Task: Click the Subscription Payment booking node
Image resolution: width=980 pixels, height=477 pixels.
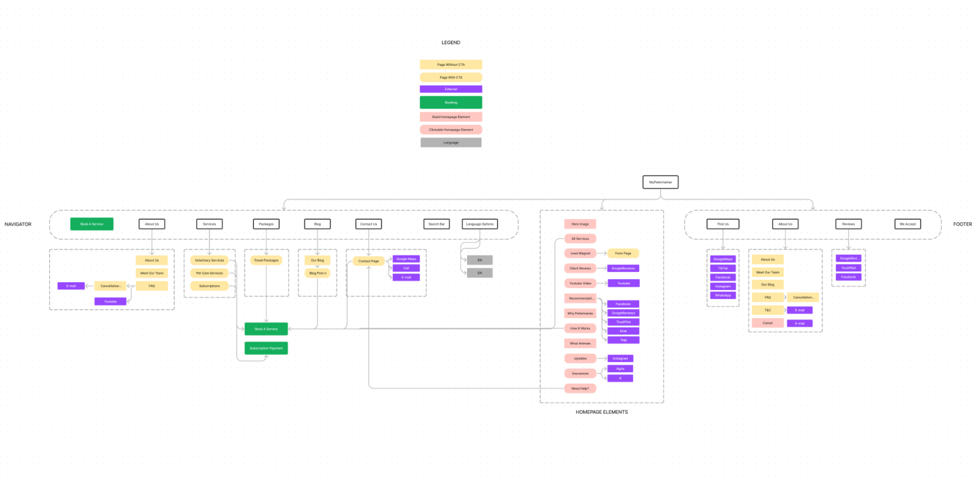Action: click(266, 347)
